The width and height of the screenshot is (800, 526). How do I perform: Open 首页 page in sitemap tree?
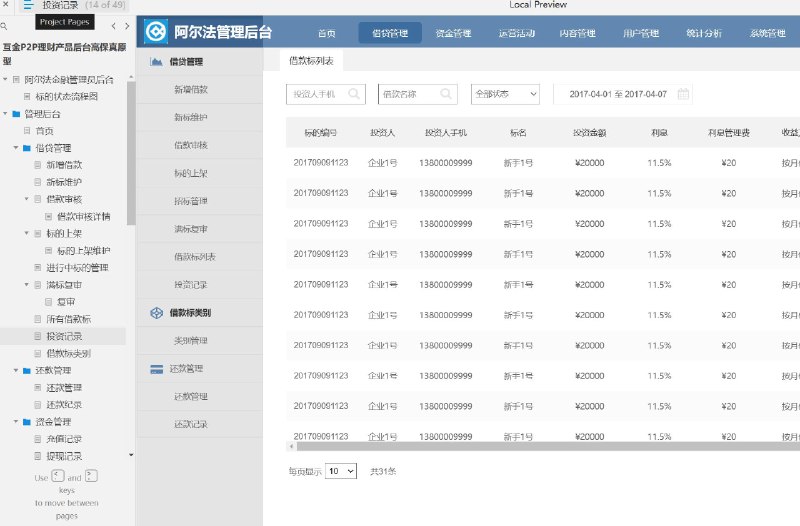tap(44, 131)
